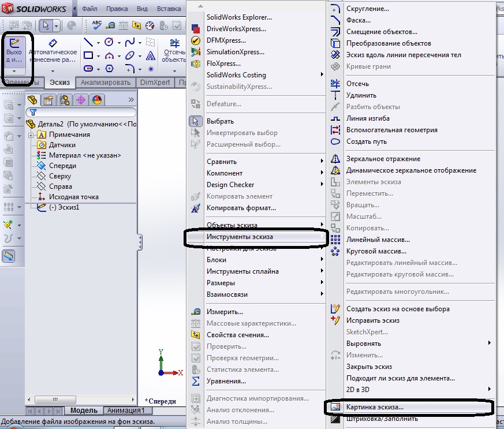Open the Spline tool dropdown arrow
The width and height of the screenshot is (504, 429).
(140, 42)
